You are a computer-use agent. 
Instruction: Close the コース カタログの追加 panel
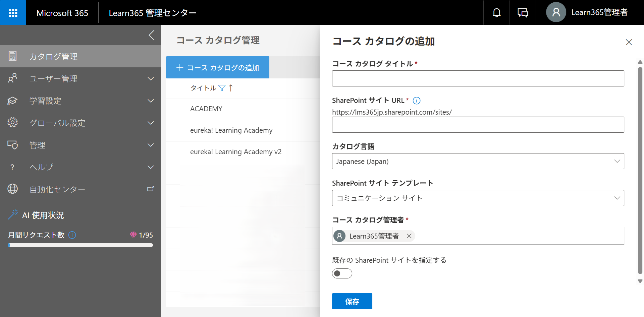629,42
